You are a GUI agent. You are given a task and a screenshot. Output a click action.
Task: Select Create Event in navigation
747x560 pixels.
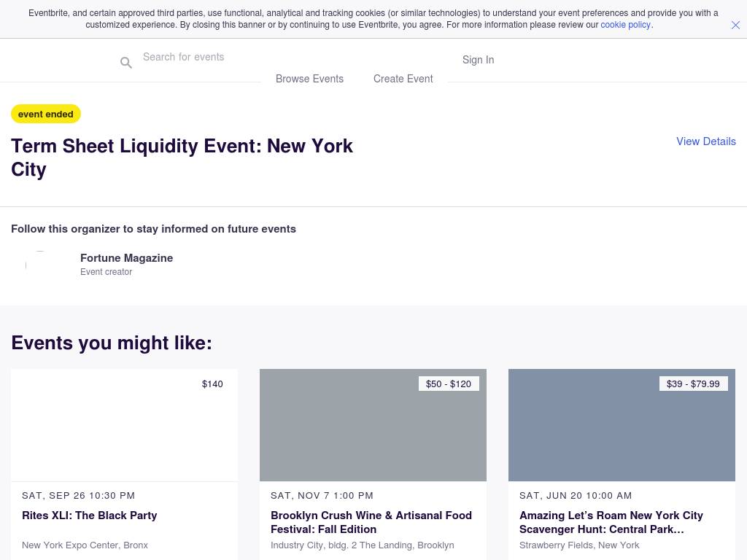403,79
